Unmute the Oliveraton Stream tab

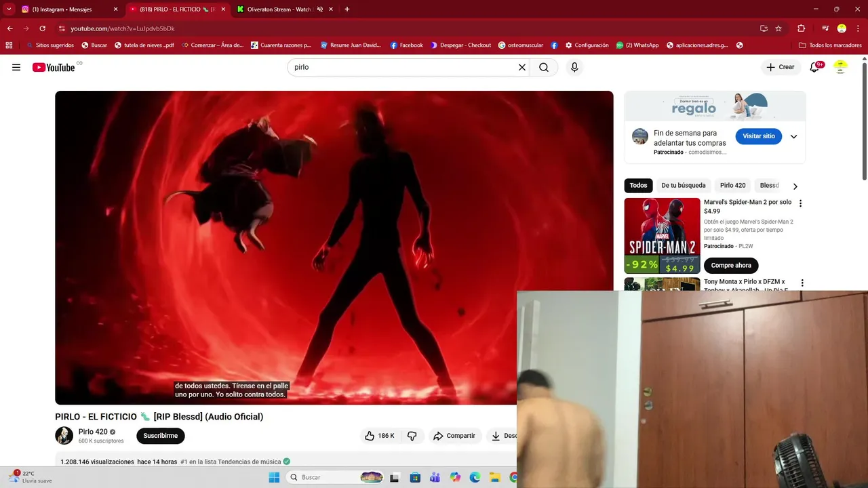(x=320, y=9)
